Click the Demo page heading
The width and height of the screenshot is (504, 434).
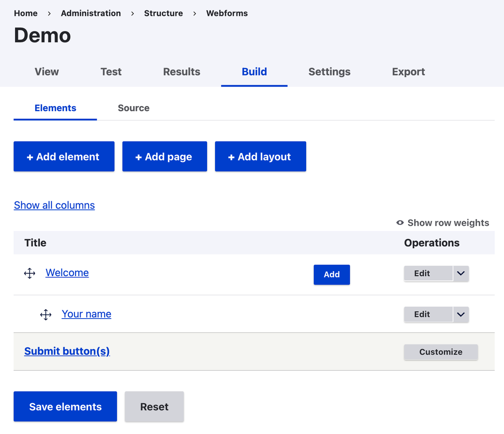pyautogui.click(x=42, y=35)
